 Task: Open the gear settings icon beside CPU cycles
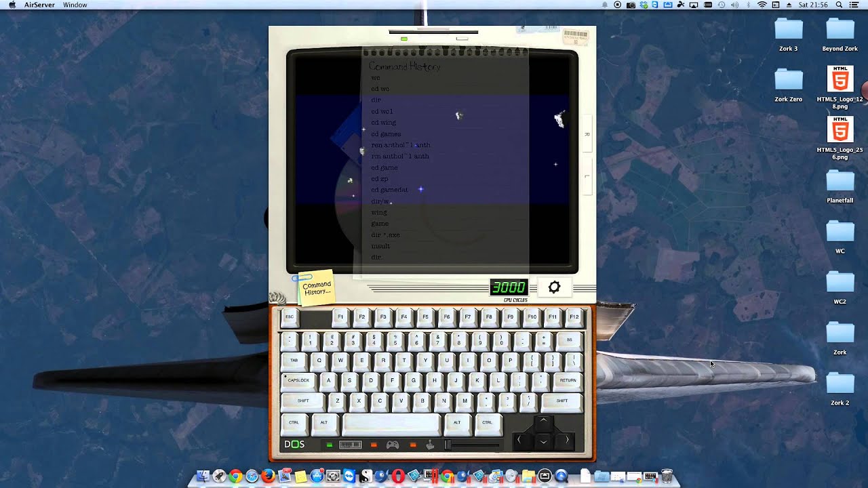pyautogui.click(x=554, y=287)
